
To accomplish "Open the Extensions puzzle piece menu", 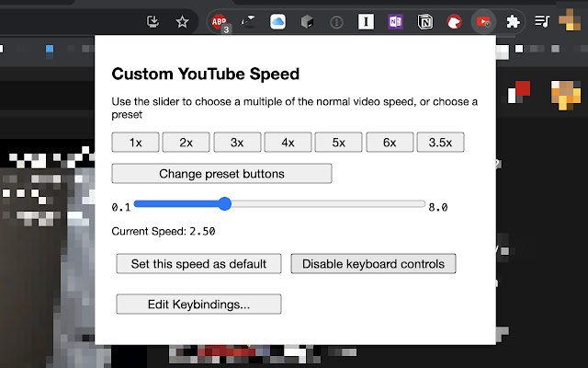I will [513, 22].
